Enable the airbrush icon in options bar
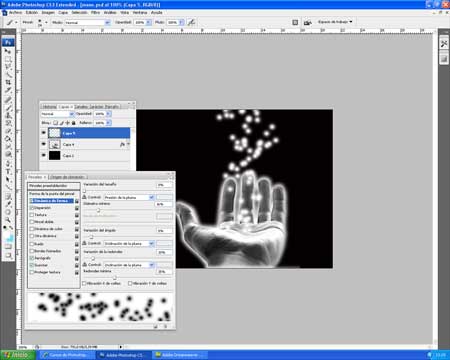This screenshot has height=360, width=450. (x=191, y=22)
